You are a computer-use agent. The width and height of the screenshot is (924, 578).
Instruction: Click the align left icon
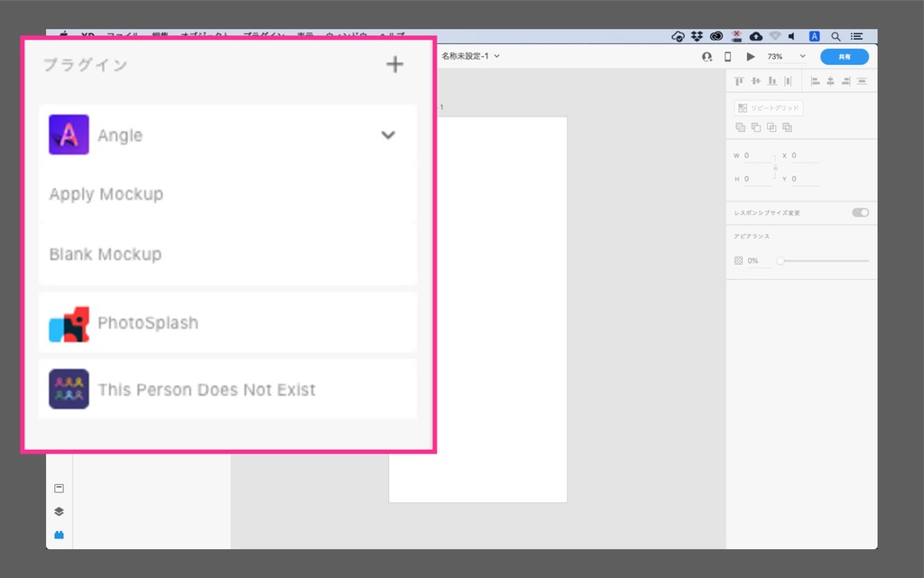tap(815, 80)
